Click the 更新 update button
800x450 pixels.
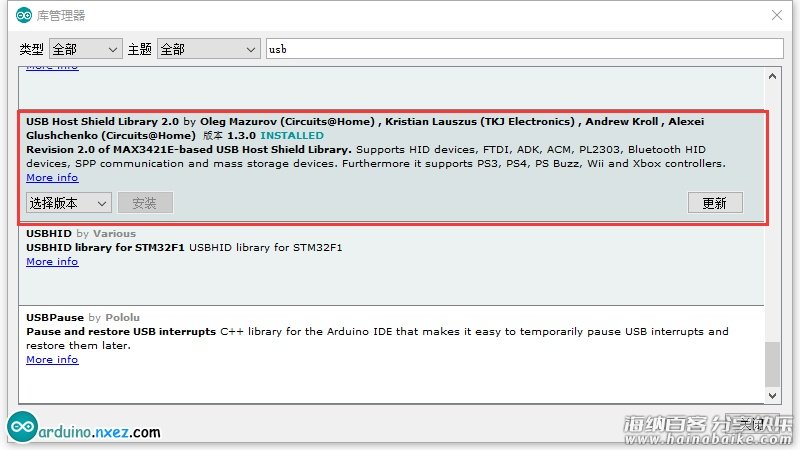715,203
